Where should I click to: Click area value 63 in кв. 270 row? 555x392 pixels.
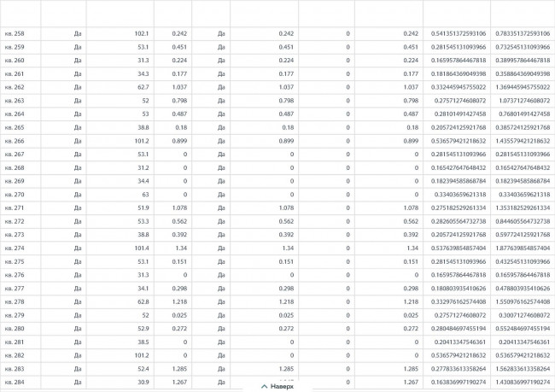coord(145,195)
